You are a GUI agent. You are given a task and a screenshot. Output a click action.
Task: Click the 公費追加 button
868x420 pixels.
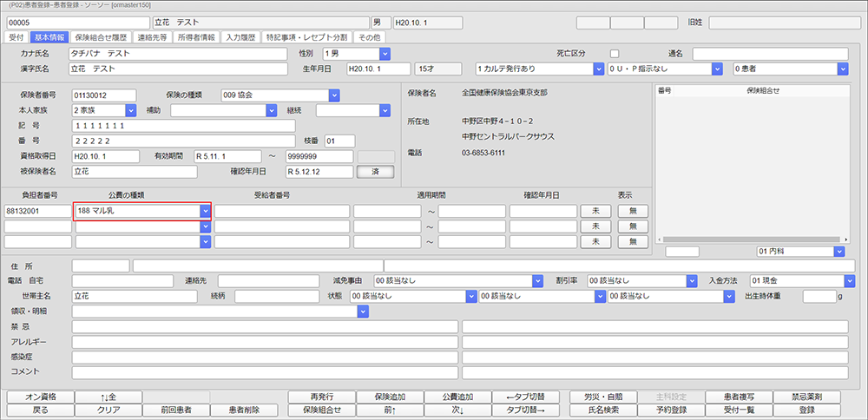(x=457, y=397)
